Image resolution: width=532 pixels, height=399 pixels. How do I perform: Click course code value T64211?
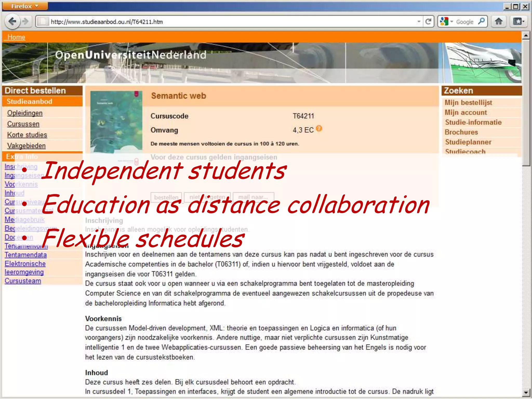point(303,116)
